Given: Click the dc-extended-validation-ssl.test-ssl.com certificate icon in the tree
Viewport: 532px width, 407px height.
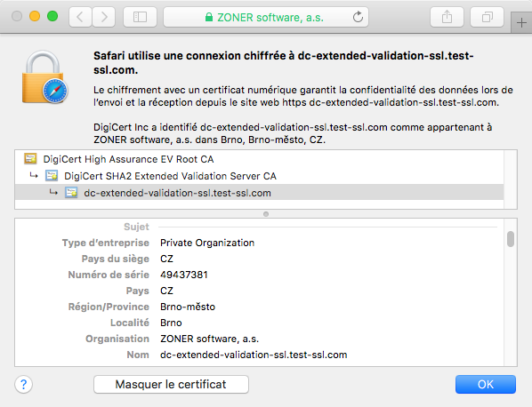Looking at the screenshot, I should coord(71,193).
